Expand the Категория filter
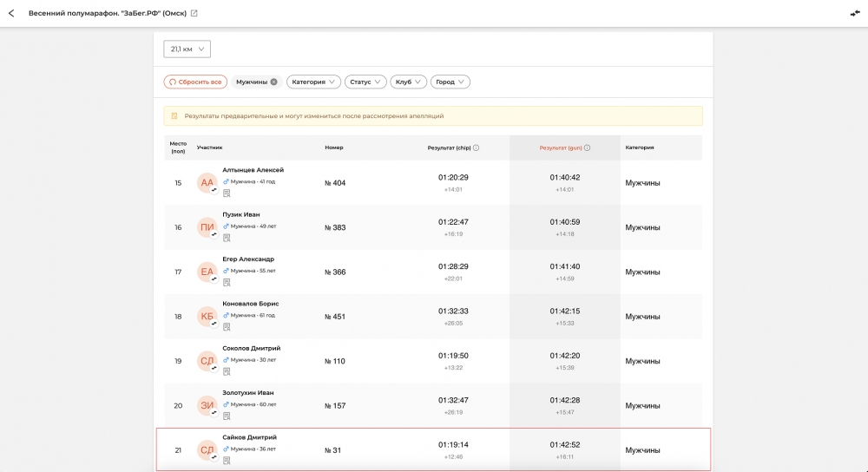The width and height of the screenshot is (868, 472). (x=313, y=82)
